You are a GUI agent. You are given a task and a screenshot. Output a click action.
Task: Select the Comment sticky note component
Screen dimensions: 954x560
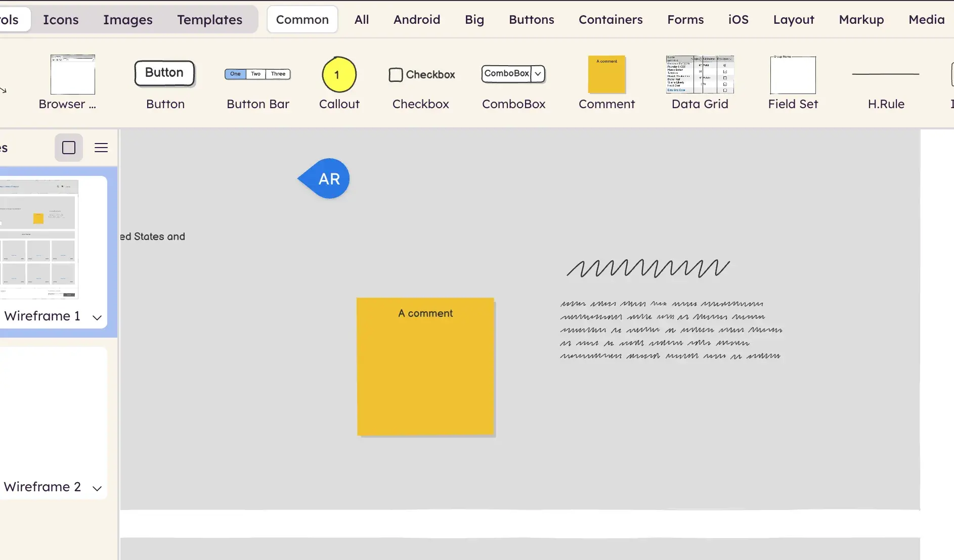pyautogui.click(x=606, y=75)
